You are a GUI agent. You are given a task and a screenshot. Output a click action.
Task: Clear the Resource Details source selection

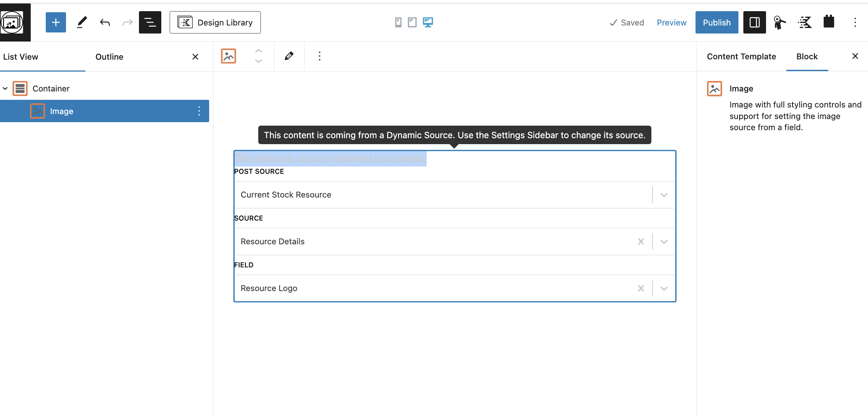641,242
